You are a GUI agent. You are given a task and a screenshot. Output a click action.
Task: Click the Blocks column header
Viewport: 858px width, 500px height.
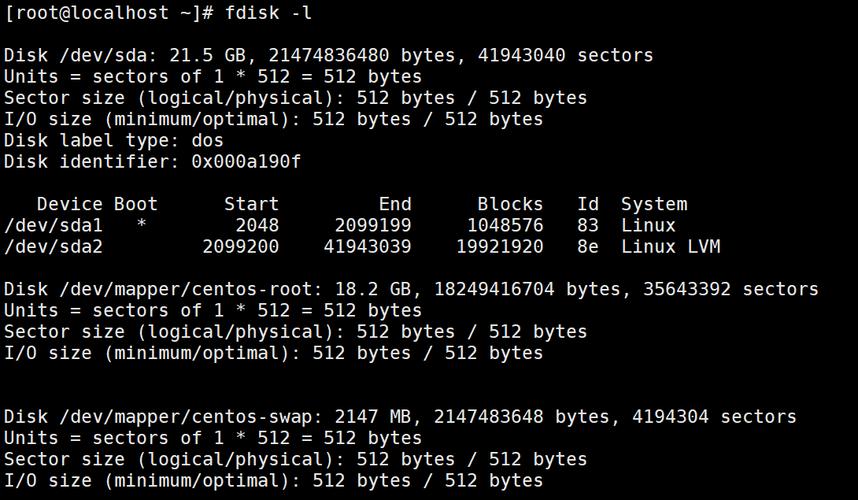click(x=510, y=204)
